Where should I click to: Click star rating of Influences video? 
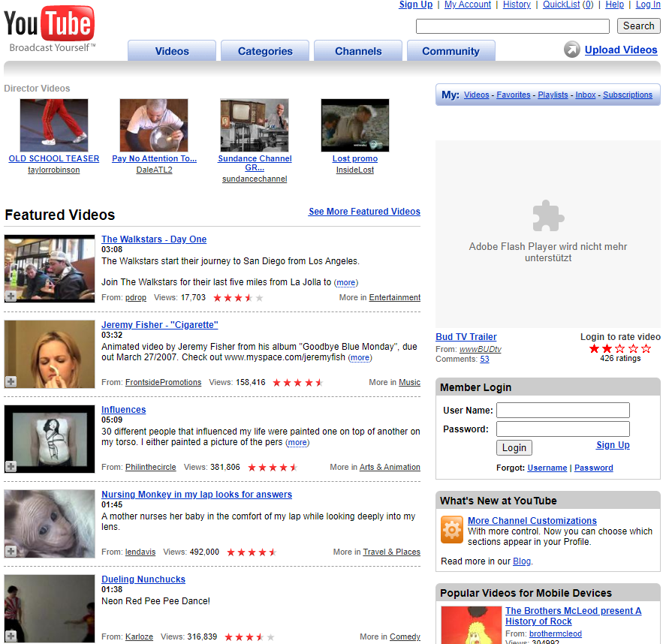coord(273,468)
